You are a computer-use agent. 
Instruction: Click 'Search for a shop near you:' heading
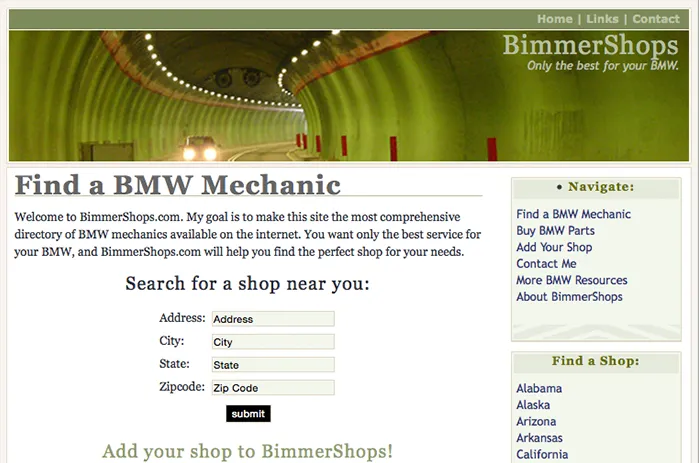247,284
